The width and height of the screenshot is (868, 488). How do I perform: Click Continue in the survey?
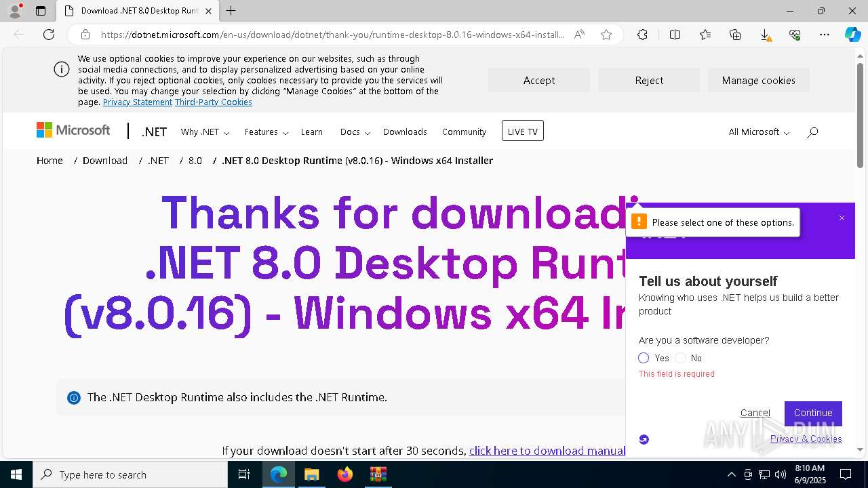pos(813,413)
